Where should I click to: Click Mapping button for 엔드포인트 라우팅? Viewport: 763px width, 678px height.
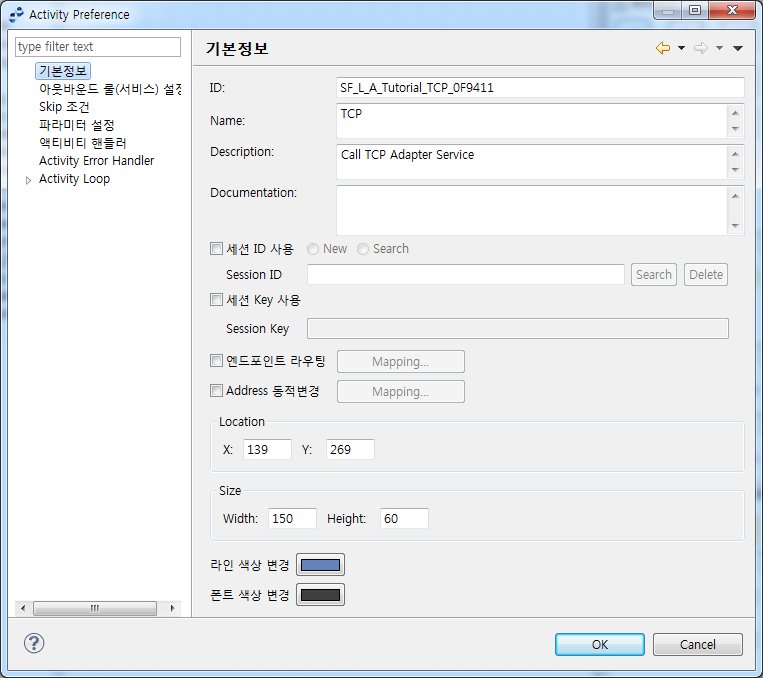(x=400, y=362)
